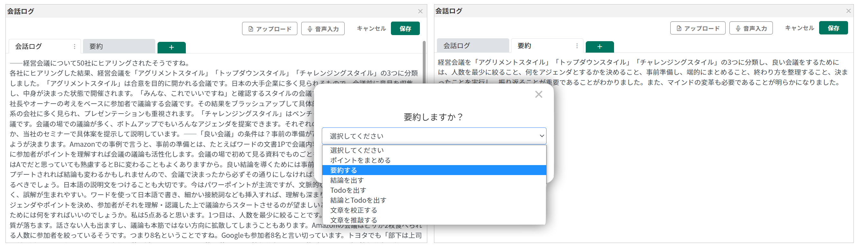Close the 要約しますか dialog
868x251 pixels.
coord(538,95)
